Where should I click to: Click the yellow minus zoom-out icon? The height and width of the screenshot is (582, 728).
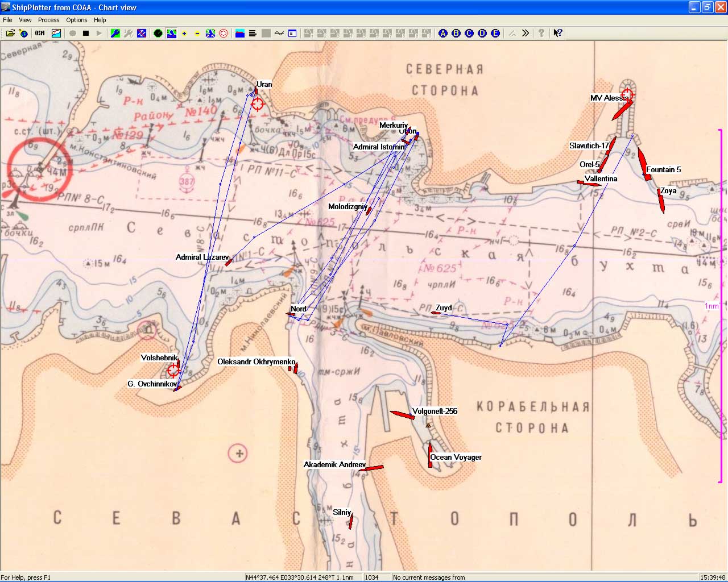click(x=197, y=34)
